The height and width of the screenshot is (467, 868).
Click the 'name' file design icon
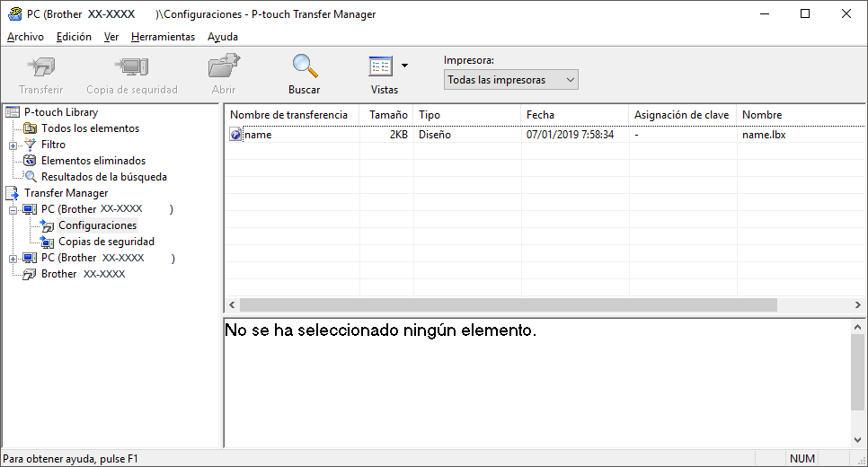click(x=235, y=135)
